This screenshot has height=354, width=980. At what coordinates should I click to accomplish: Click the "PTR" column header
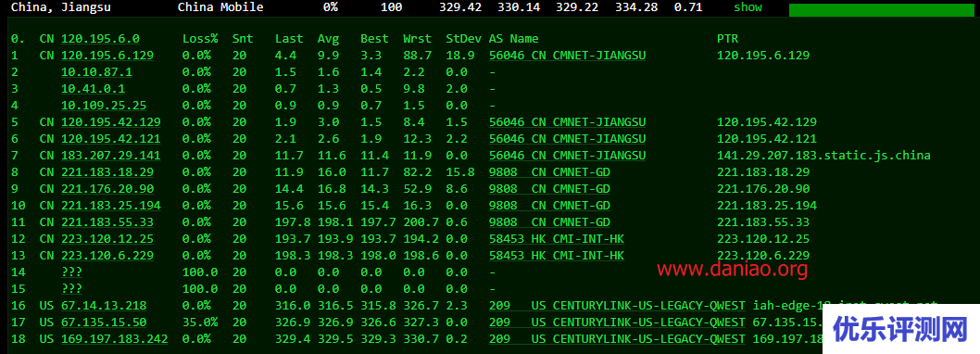click(x=727, y=39)
